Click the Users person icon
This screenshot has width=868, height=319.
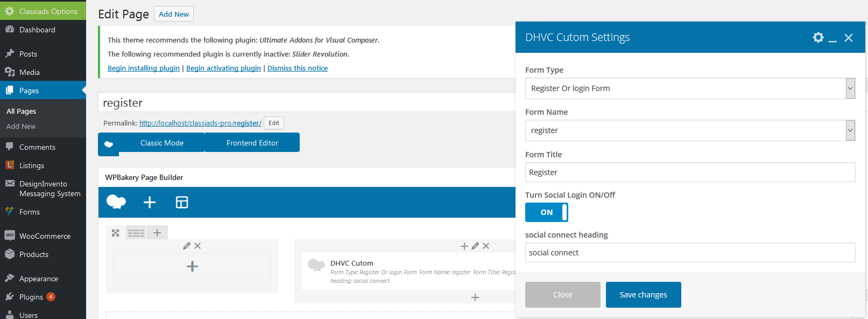[10, 315]
